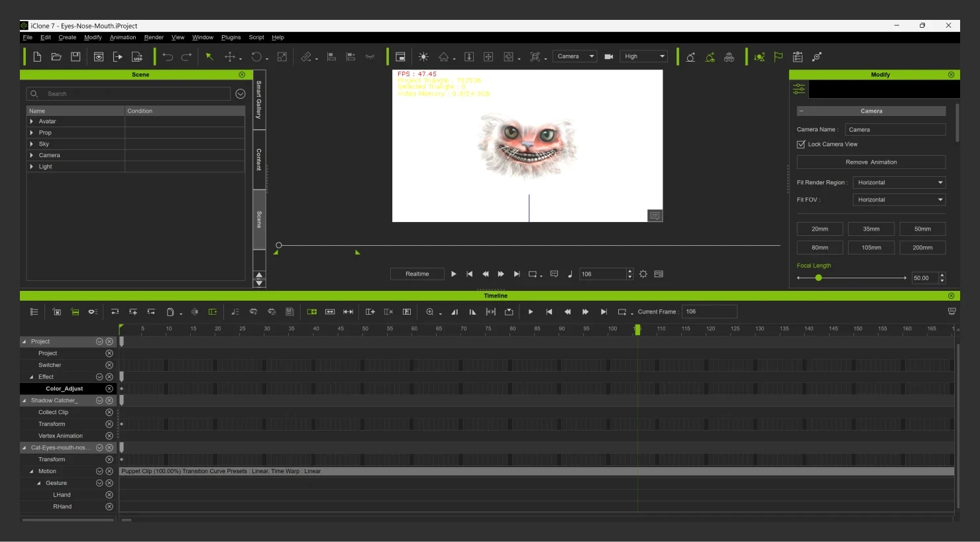Screen dimensions: 980x542
Task: Toggle eyelash visibility icon in toolbar
Action: click(x=370, y=57)
